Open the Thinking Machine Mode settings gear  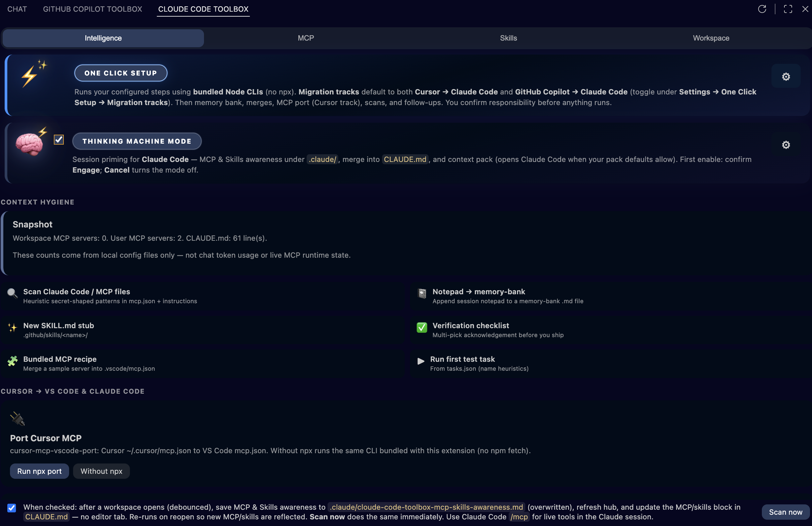[786, 145]
